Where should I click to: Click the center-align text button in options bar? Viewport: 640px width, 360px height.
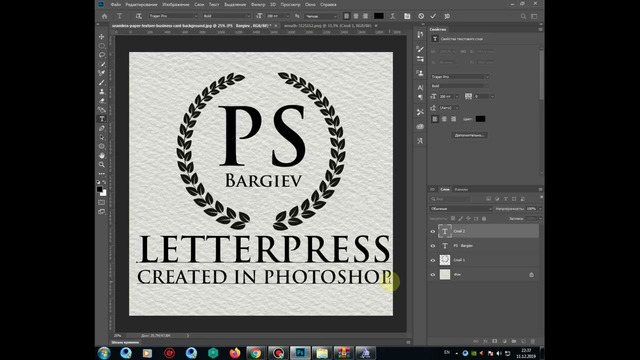click(x=356, y=16)
